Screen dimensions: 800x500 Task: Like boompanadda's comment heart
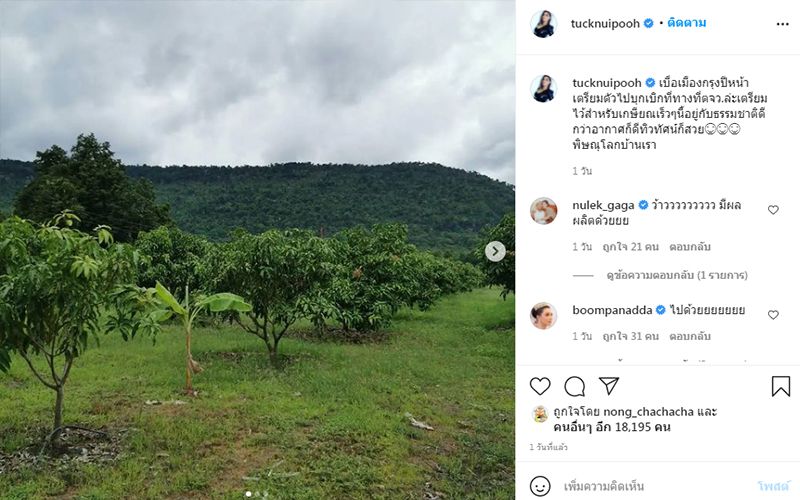point(773,315)
